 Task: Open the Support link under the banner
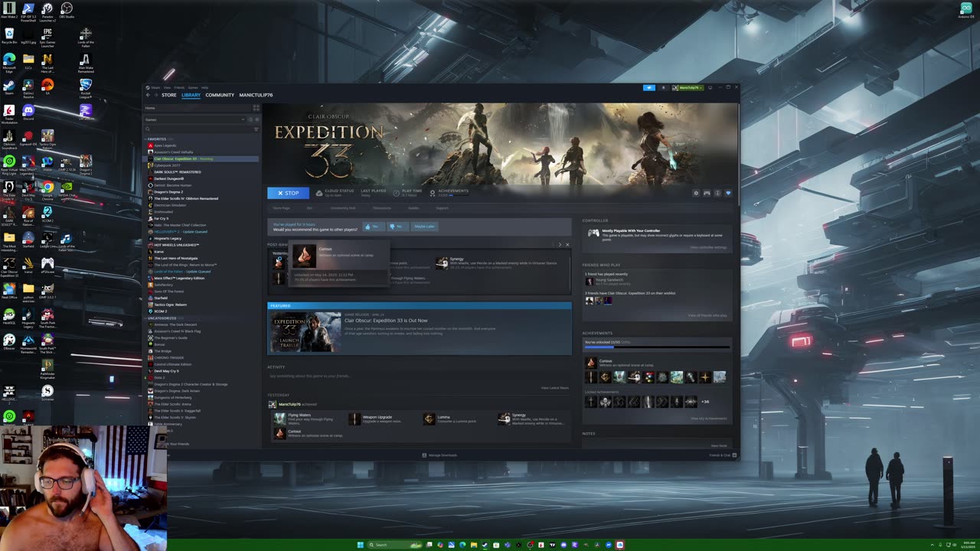442,208
